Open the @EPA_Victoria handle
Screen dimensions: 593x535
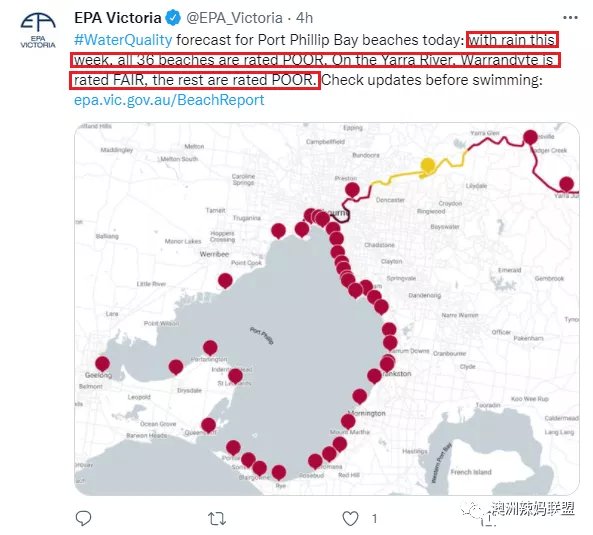[x=234, y=18]
